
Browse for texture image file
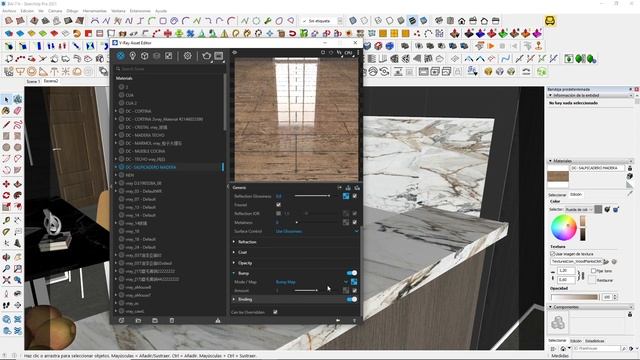[606, 262]
